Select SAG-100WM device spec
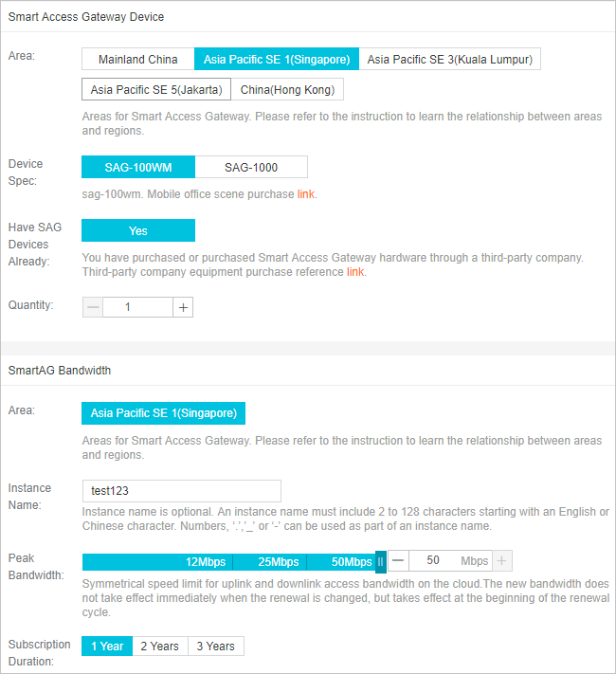Viewport: 616px width, 674px height. [138, 167]
